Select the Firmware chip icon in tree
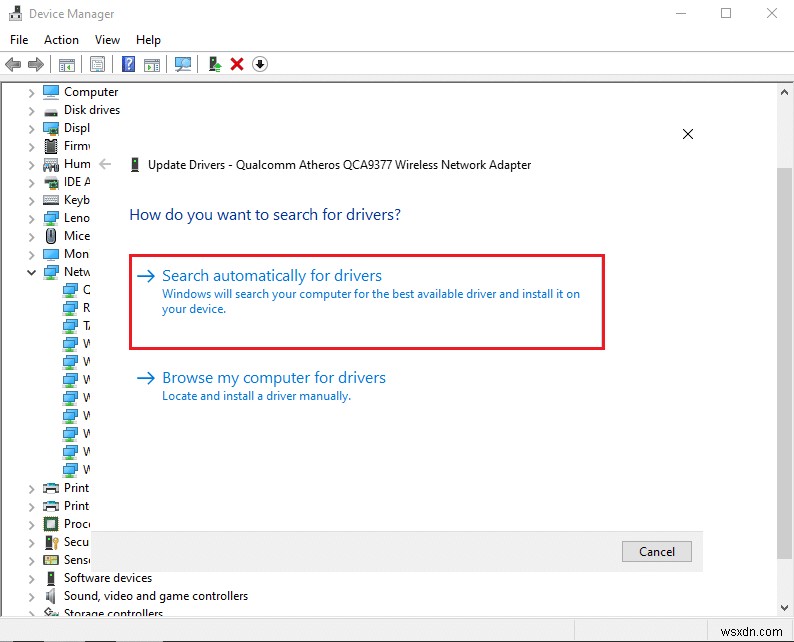 pyautogui.click(x=51, y=146)
